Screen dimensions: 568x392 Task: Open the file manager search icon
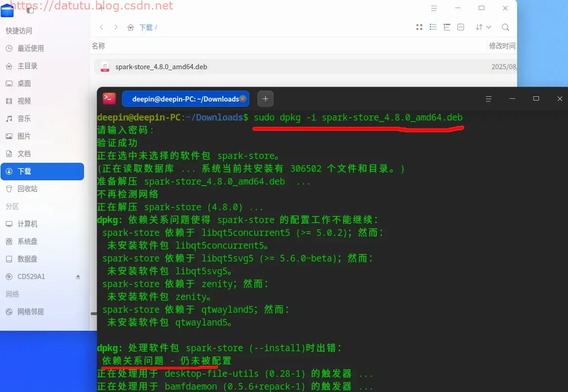click(505, 27)
